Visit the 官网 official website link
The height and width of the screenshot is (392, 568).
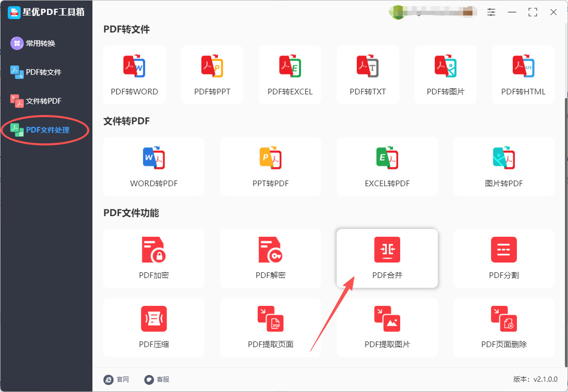pyautogui.click(x=116, y=379)
